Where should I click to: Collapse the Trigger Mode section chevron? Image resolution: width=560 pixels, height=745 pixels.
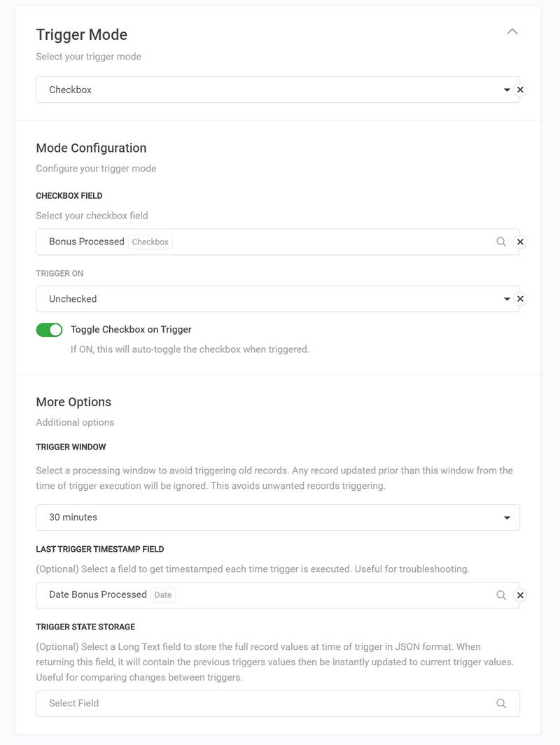512,32
